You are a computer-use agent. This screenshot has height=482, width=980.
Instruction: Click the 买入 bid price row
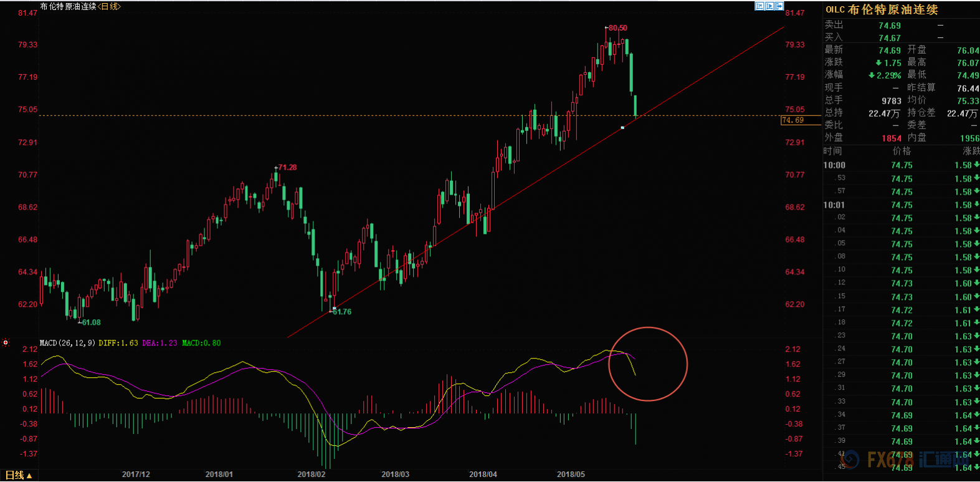tap(901, 37)
